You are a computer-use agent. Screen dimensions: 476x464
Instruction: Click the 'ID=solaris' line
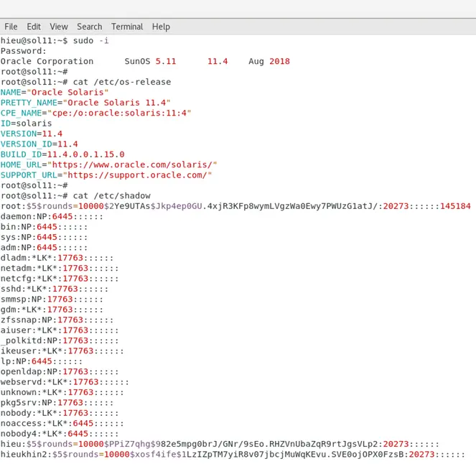[27, 124]
